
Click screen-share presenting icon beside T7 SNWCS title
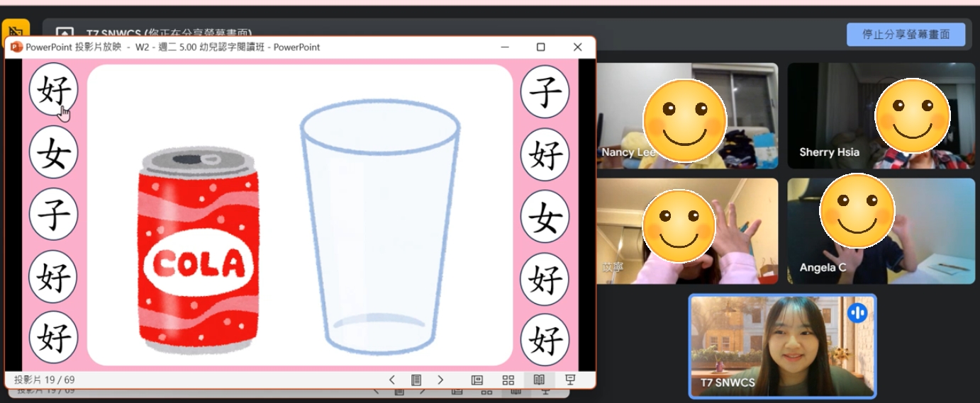pyautogui.click(x=65, y=33)
